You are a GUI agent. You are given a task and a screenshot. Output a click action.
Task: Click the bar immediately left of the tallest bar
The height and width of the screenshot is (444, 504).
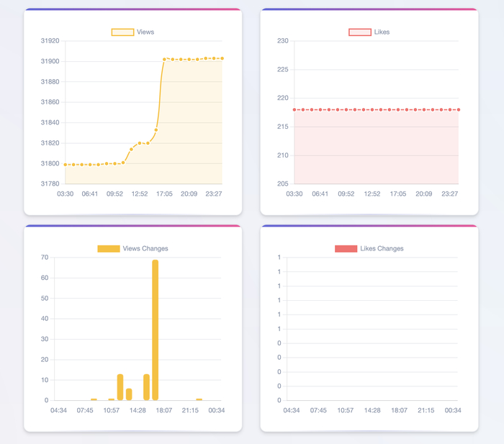point(146,387)
